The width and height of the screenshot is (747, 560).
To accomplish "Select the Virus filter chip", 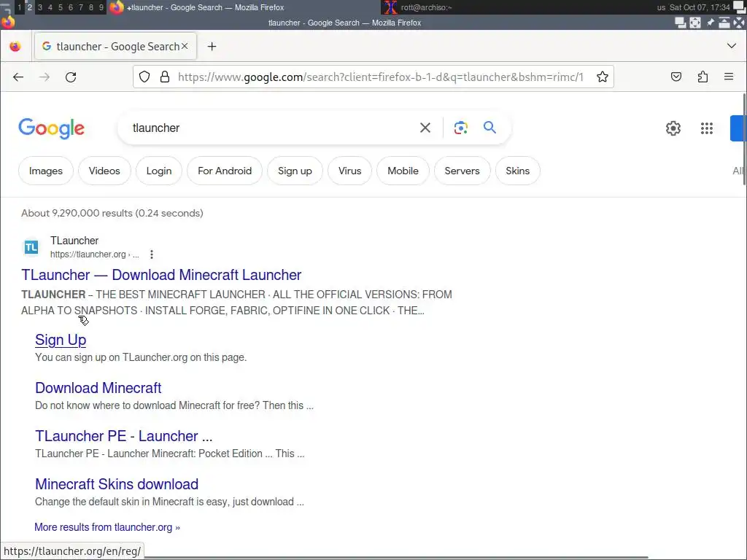I will pyautogui.click(x=349, y=171).
